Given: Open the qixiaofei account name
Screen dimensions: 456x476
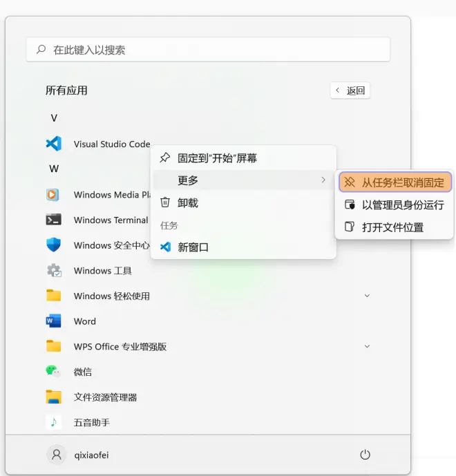Looking at the screenshot, I should [91, 455].
